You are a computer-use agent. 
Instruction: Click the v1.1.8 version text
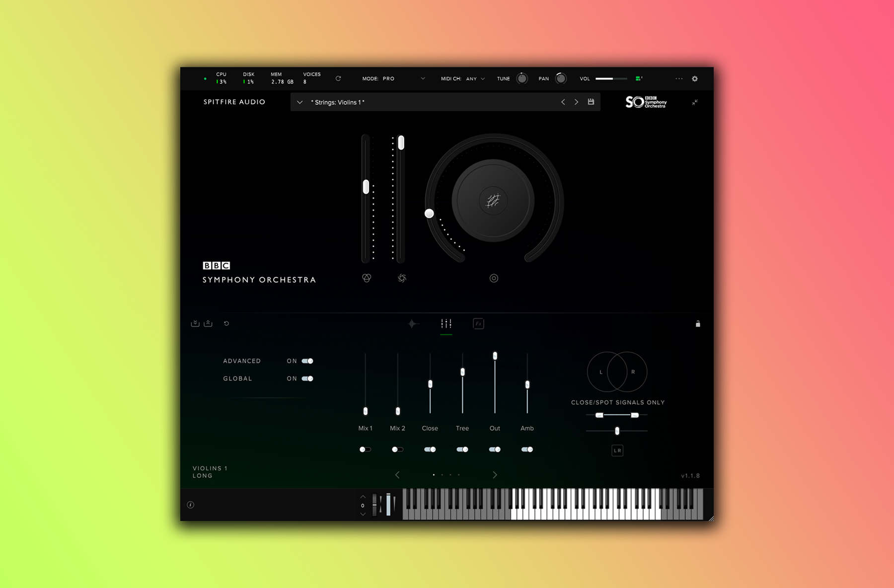pyautogui.click(x=690, y=476)
